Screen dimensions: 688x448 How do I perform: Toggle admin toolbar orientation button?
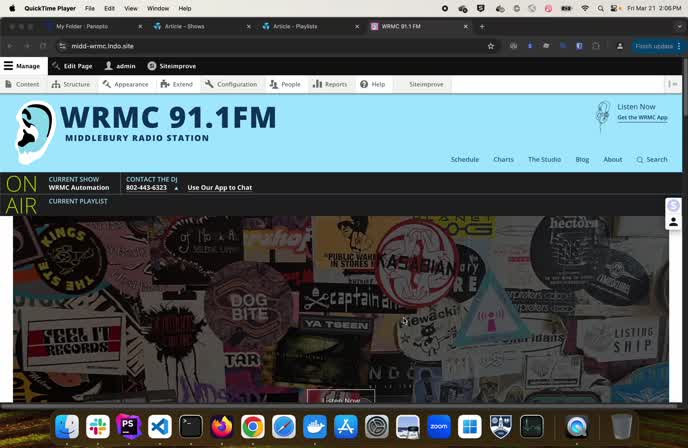pyautogui.click(x=673, y=84)
